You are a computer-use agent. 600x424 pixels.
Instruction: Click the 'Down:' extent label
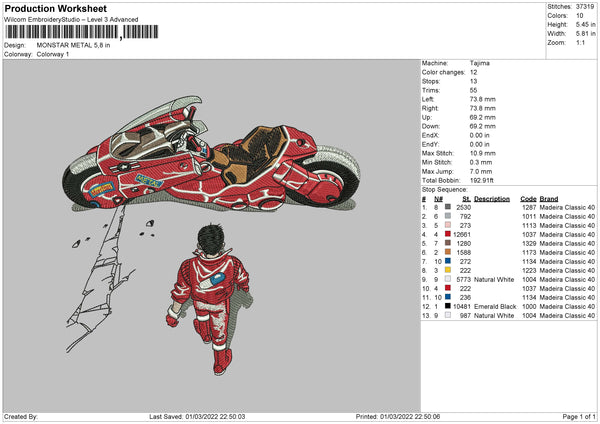(430, 126)
